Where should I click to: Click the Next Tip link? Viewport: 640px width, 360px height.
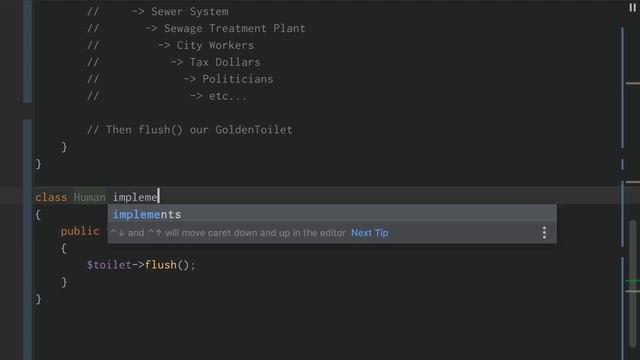tap(369, 233)
